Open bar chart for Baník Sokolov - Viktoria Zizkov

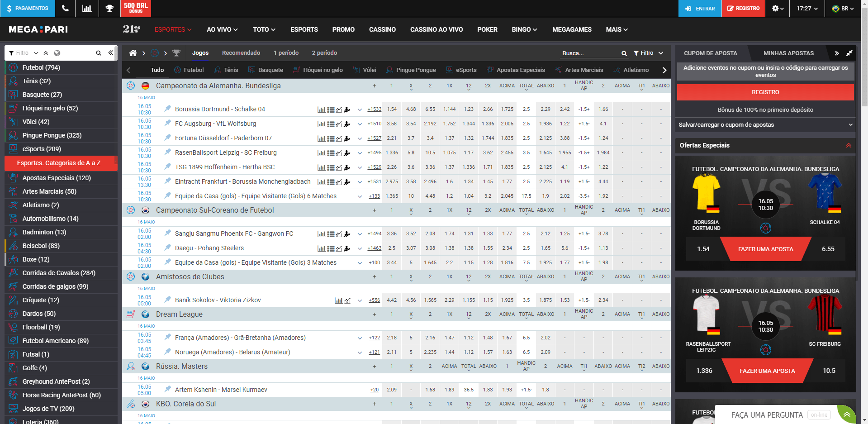click(338, 300)
